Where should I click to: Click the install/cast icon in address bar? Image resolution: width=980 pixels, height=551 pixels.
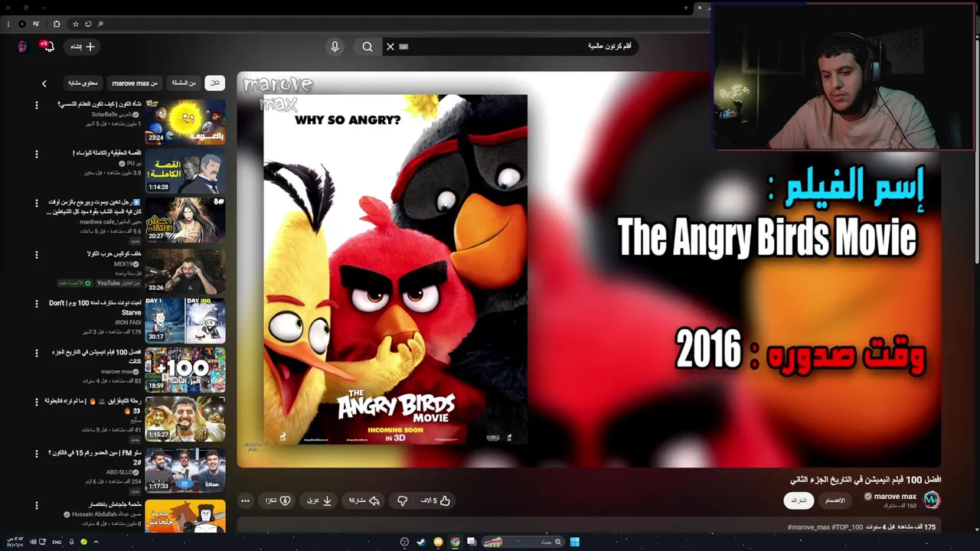(88, 24)
